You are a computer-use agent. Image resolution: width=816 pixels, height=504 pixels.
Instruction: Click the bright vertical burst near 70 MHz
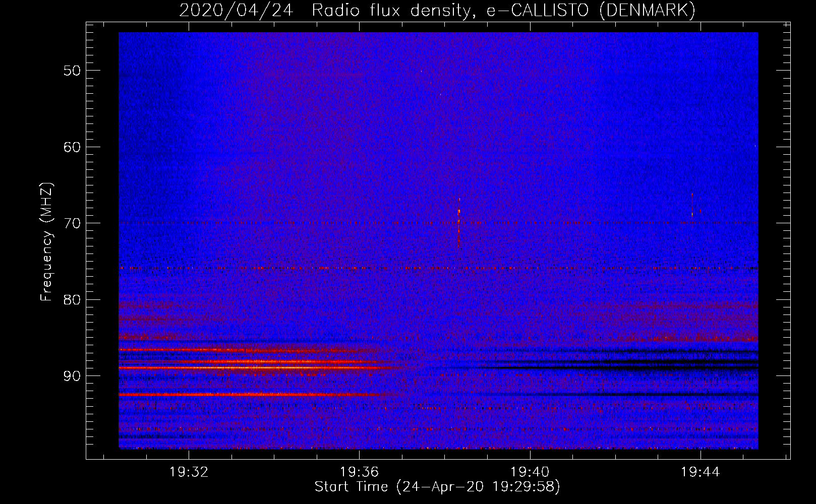tap(458, 222)
